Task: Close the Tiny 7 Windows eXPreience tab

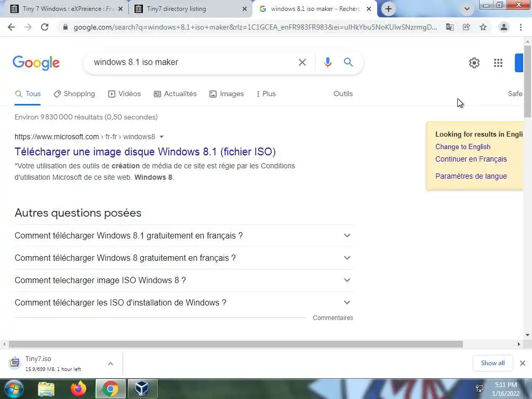Action: [120, 9]
